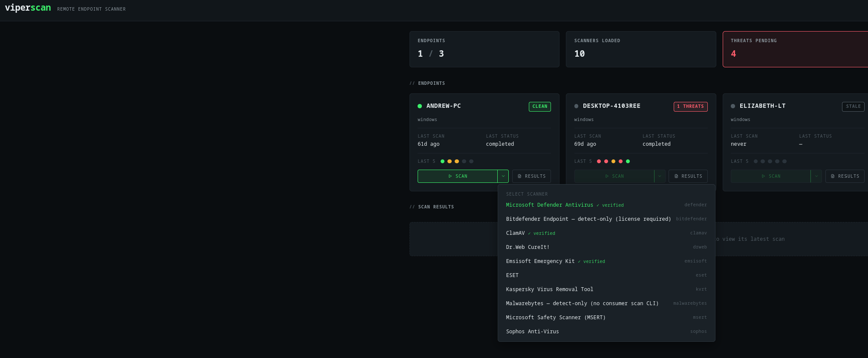
Task: Choose Malwarebytes detect-only scanner
Action: point(606,303)
